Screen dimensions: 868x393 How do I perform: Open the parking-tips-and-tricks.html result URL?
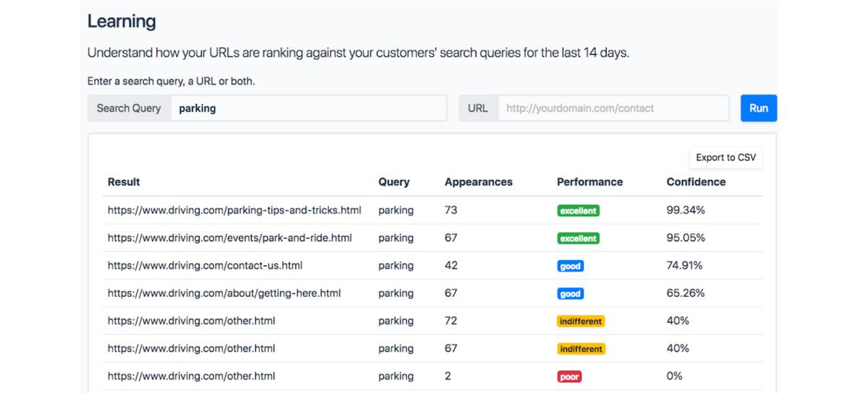pos(234,210)
